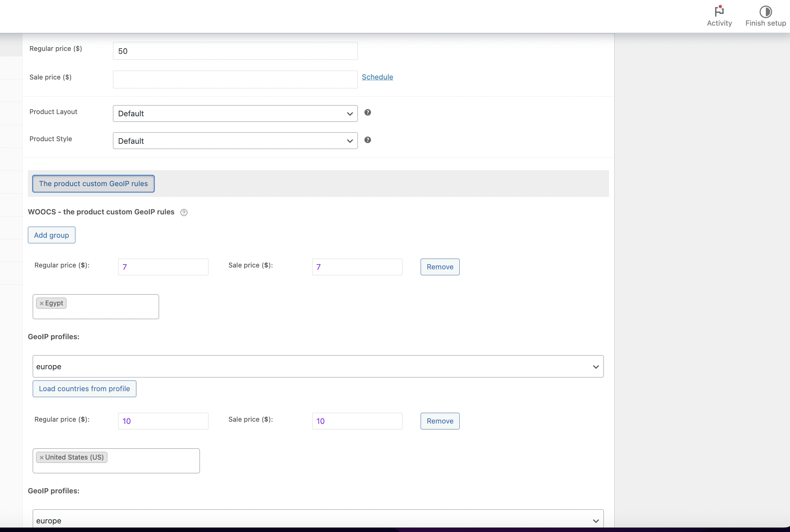Open the Product Layout dropdown
The width and height of the screenshot is (790, 532).
tap(235, 114)
